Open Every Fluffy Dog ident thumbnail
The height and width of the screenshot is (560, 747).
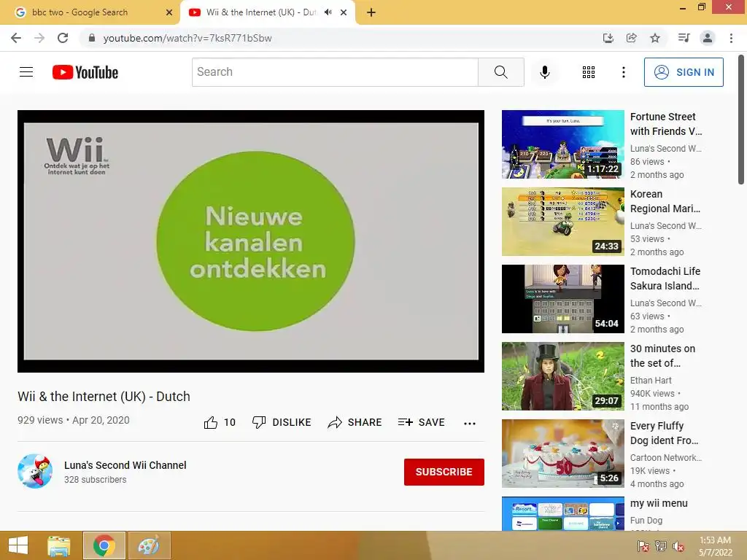(x=562, y=454)
